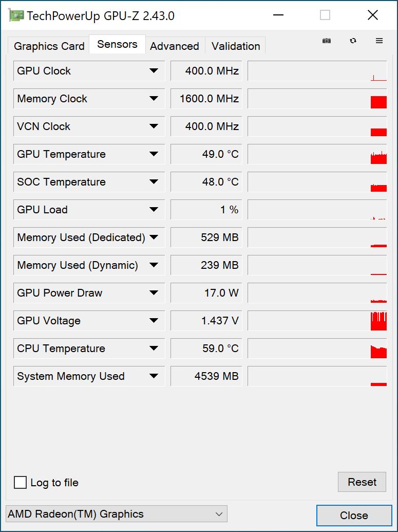
Task: Click the Close button at bottom
Action: pyautogui.click(x=354, y=516)
